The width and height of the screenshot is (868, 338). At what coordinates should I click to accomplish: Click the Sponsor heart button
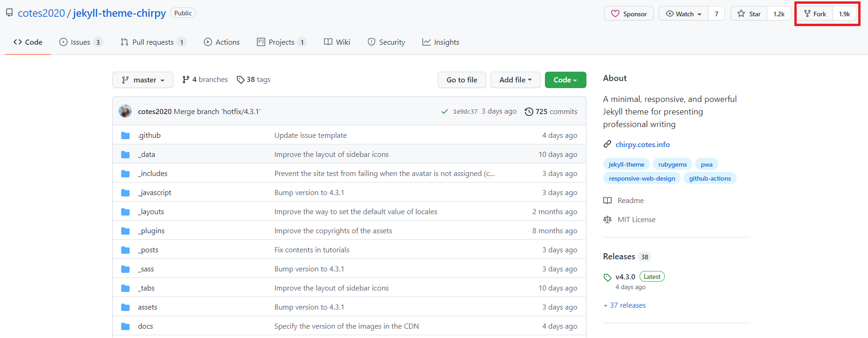pyautogui.click(x=628, y=14)
